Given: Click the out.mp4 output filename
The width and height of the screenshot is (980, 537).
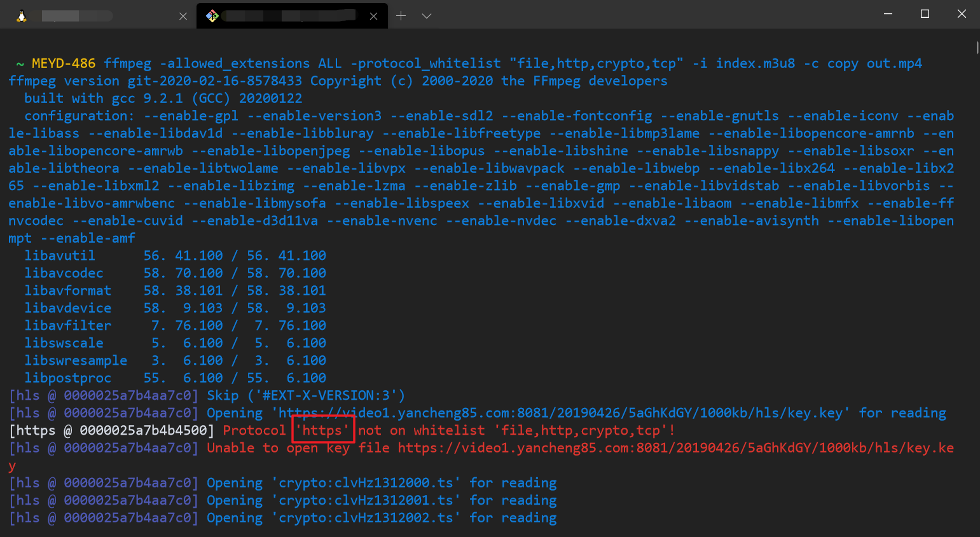Looking at the screenshot, I should [894, 64].
